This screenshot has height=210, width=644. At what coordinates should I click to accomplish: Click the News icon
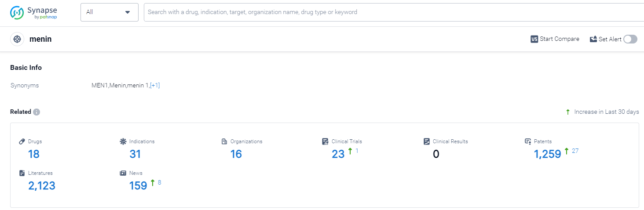(x=123, y=173)
